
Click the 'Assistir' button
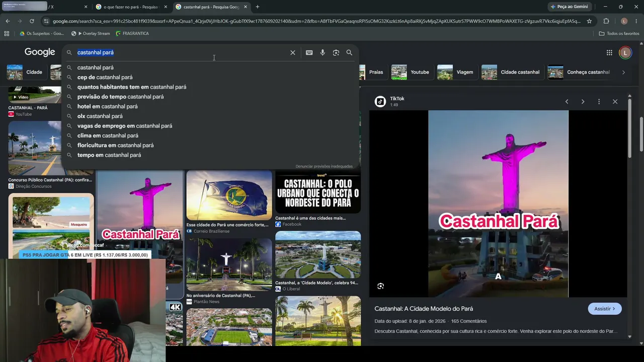coord(605,309)
